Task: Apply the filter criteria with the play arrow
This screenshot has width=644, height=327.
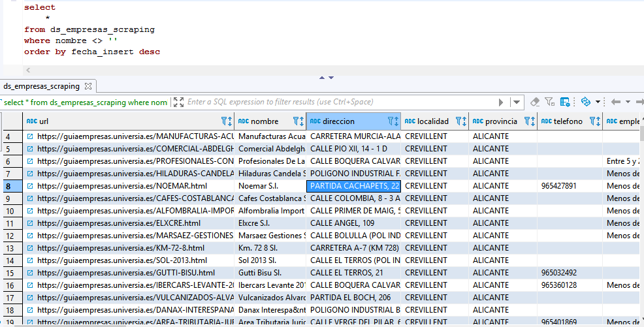Action: pyautogui.click(x=501, y=102)
